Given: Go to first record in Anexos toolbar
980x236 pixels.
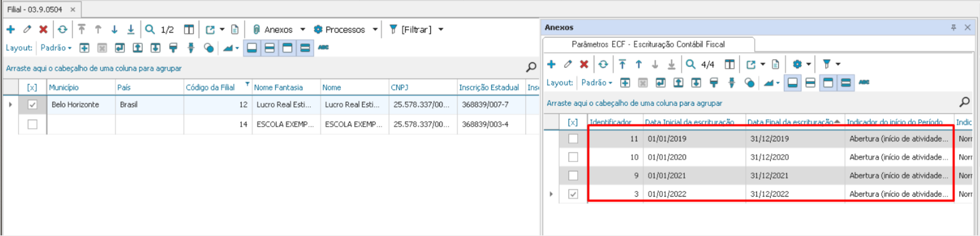Looking at the screenshot, I should coord(622,64).
